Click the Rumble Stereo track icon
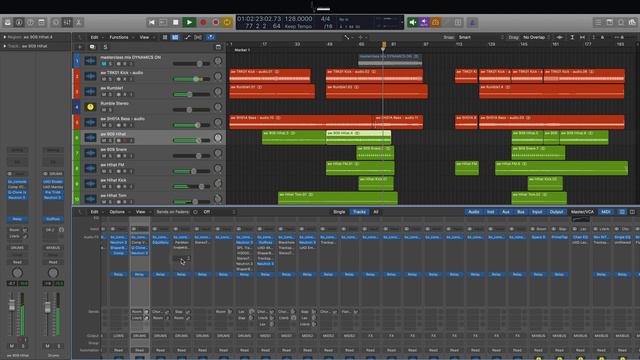640x360 pixels. [90, 107]
